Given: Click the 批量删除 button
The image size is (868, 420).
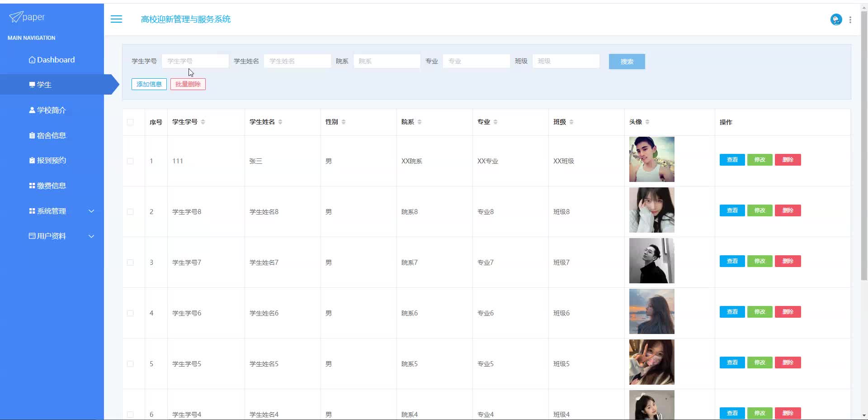Looking at the screenshot, I should pos(188,84).
